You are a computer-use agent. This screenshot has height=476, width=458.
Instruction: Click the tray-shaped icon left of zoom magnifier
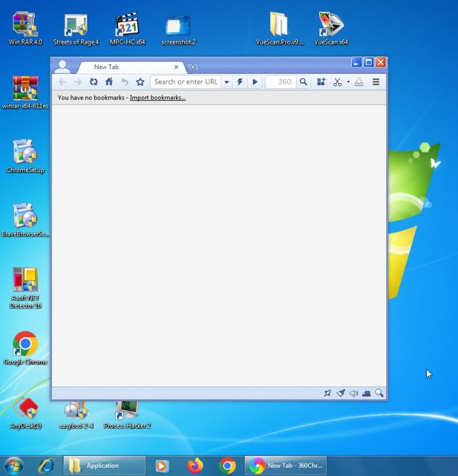point(367,393)
